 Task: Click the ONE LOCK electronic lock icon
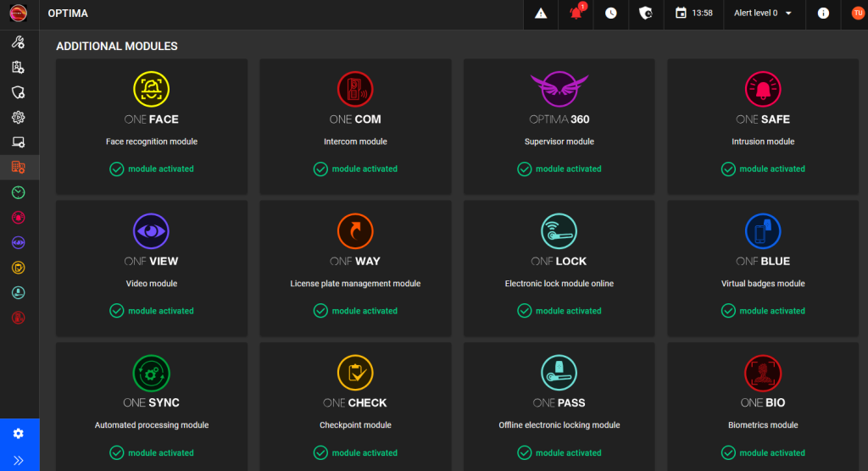pos(559,230)
